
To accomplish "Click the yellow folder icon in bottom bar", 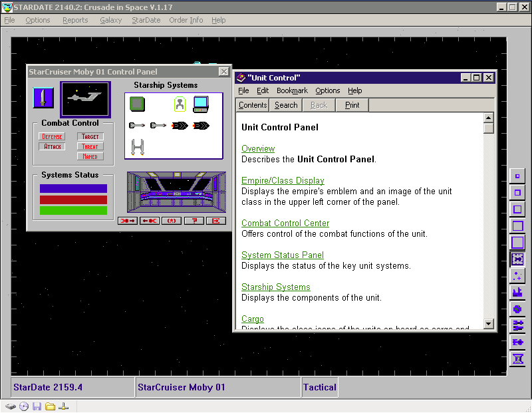I will [x=51, y=406].
